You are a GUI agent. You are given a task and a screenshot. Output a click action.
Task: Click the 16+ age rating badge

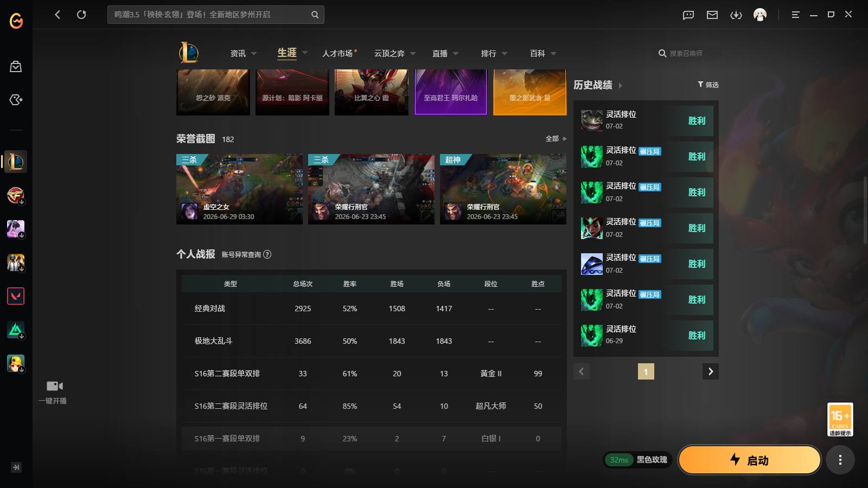[840, 419]
